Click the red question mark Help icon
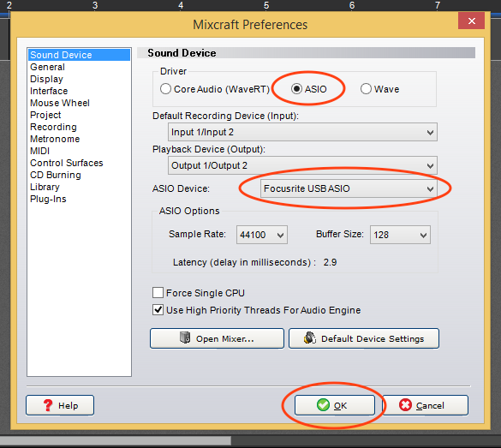 [x=48, y=405]
